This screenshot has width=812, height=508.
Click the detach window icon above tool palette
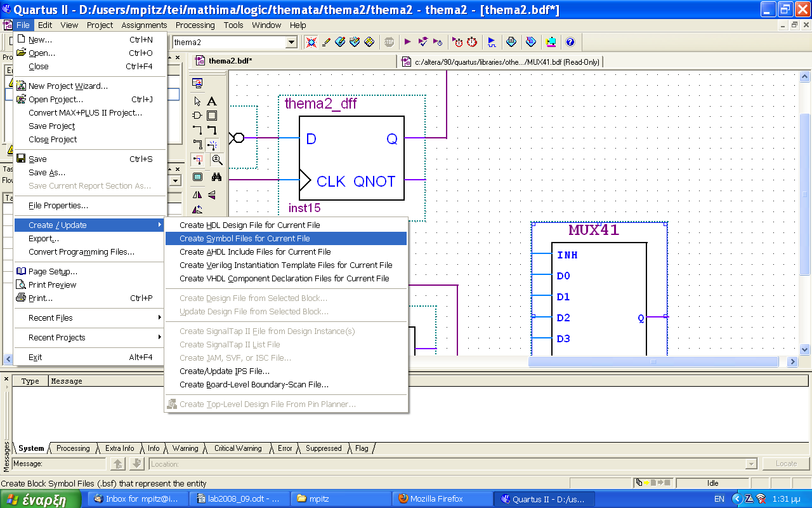pyautogui.click(x=197, y=83)
